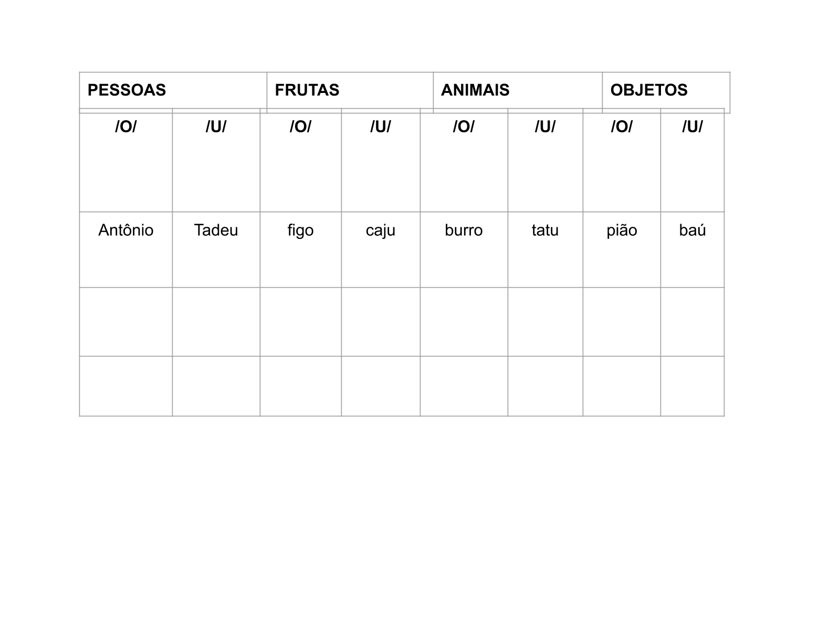
Task: Select the baú cell
Action: pos(692,230)
